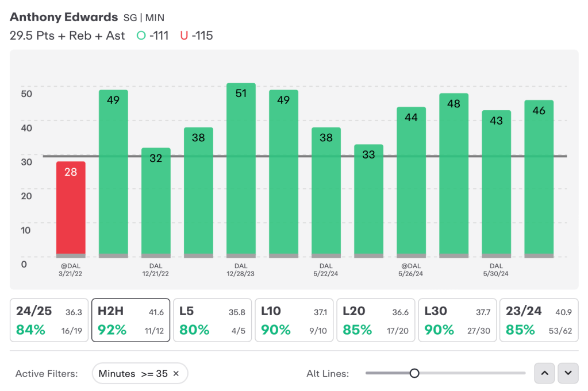Select the 23/24 season tab
This screenshot has width=588, height=391.
[x=539, y=320]
